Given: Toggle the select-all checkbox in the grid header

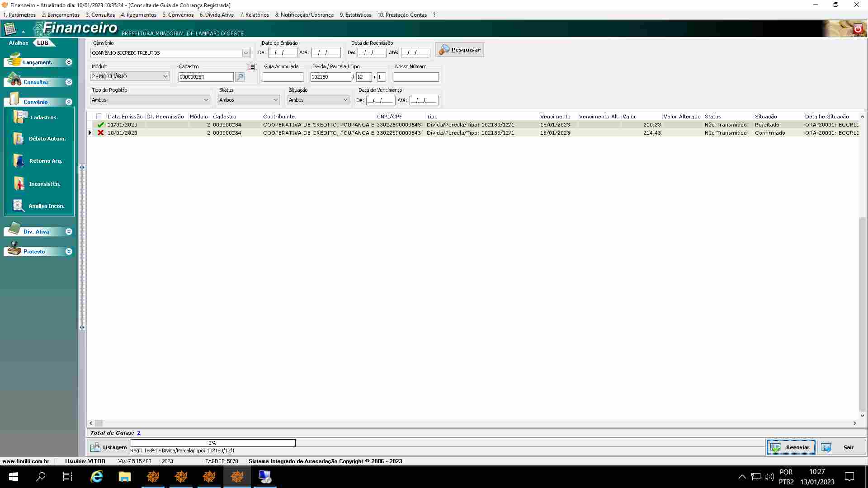Looking at the screenshot, I should point(99,117).
